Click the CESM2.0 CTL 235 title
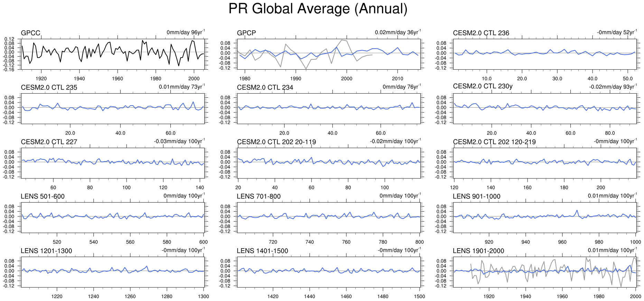This screenshot has width=644, height=301. click(49, 88)
